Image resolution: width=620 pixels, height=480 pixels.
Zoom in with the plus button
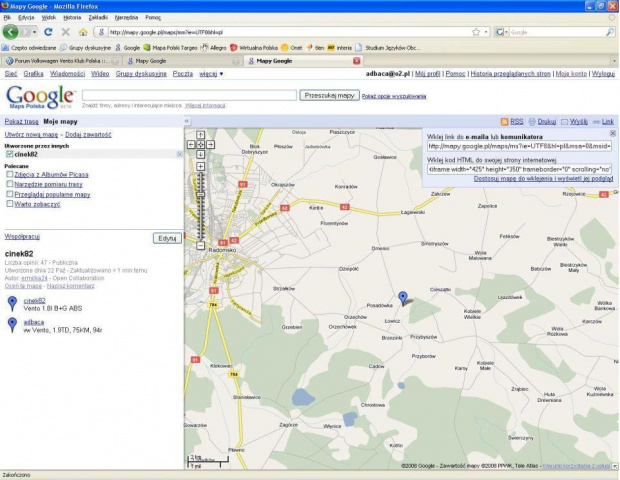pyautogui.click(x=200, y=166)
